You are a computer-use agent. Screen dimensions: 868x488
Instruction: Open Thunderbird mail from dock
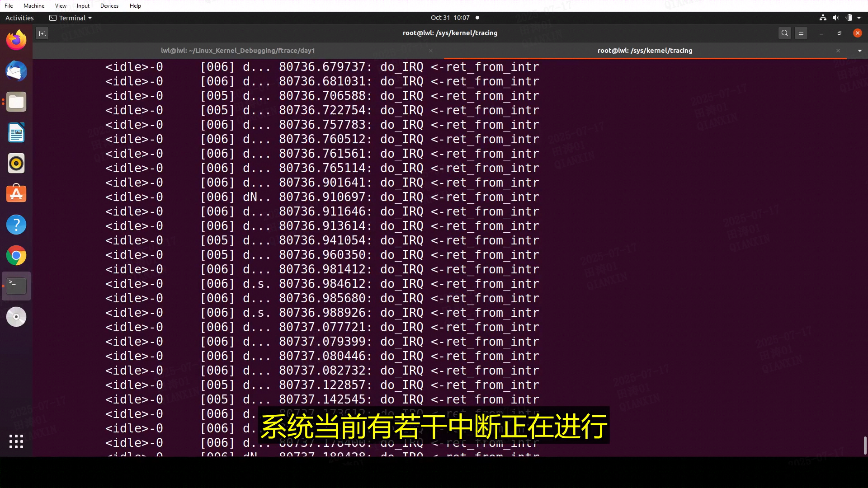point(16,71)
